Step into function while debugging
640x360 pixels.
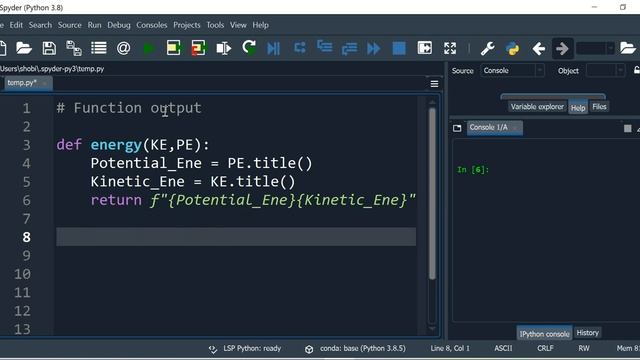(x=325, y=48)
